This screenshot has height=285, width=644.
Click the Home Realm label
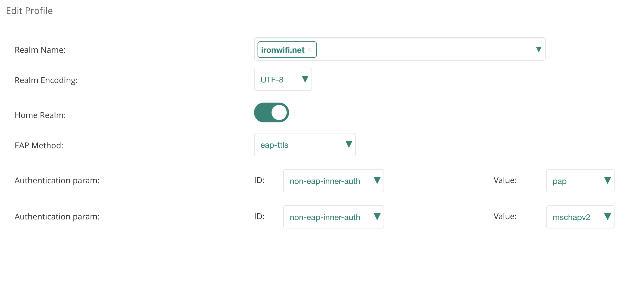point(40,115)
